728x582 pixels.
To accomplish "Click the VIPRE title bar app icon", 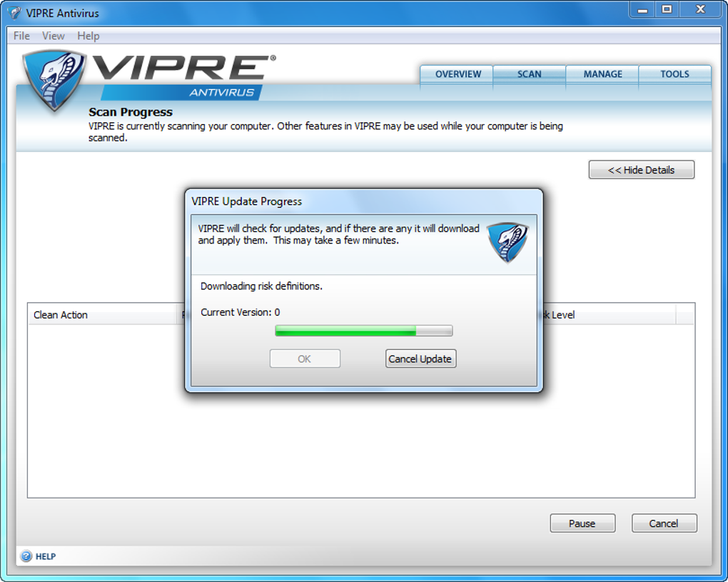I will click(x=14, y=13).
